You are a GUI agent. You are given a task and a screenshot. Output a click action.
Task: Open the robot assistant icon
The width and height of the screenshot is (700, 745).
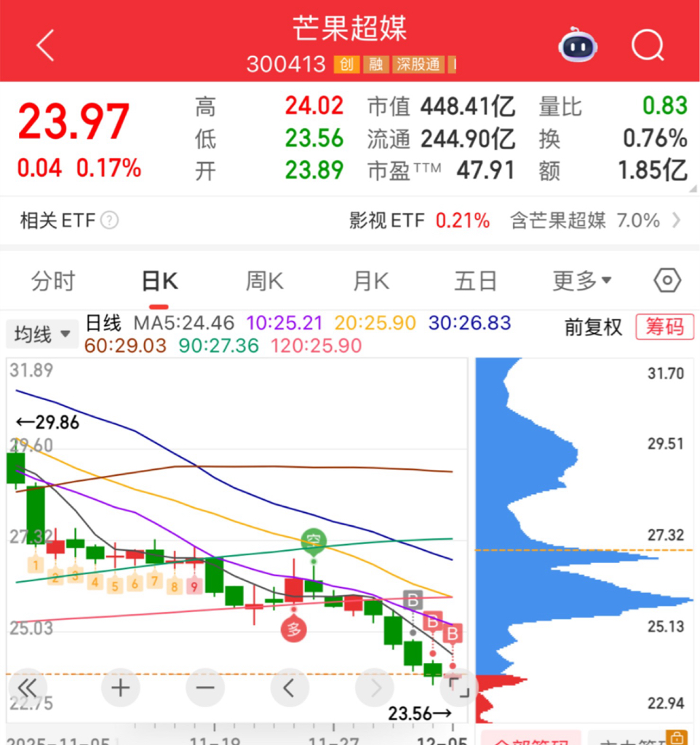[578, 46]
